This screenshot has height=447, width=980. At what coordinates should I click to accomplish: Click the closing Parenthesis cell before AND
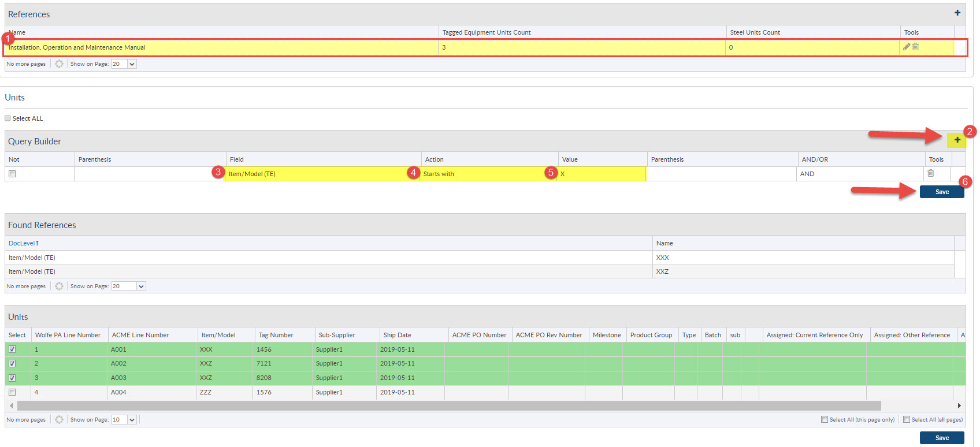point(722,174)
